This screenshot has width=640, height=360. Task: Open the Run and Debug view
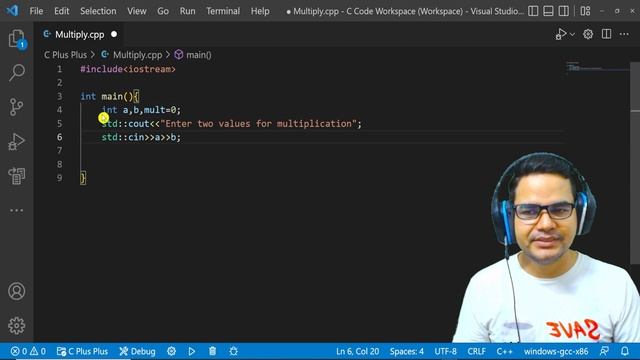[17, 142]
